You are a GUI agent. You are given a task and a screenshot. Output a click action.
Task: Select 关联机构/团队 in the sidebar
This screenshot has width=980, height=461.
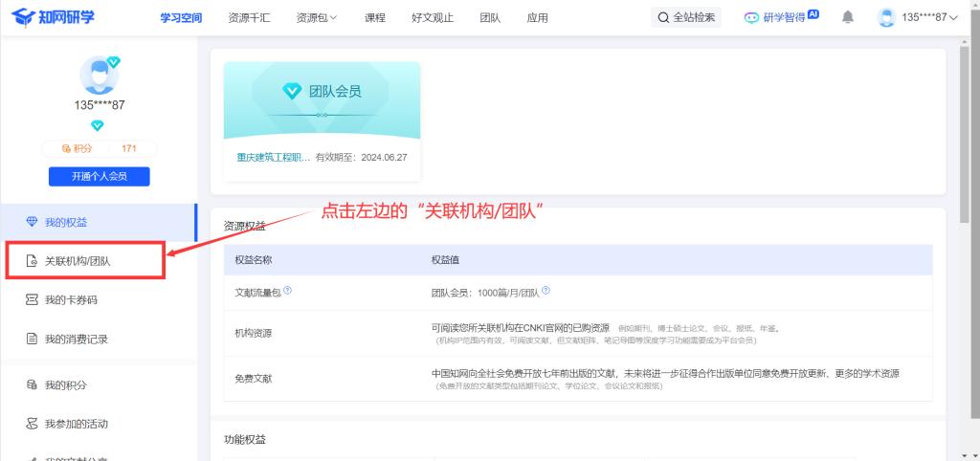click(84, 261)
